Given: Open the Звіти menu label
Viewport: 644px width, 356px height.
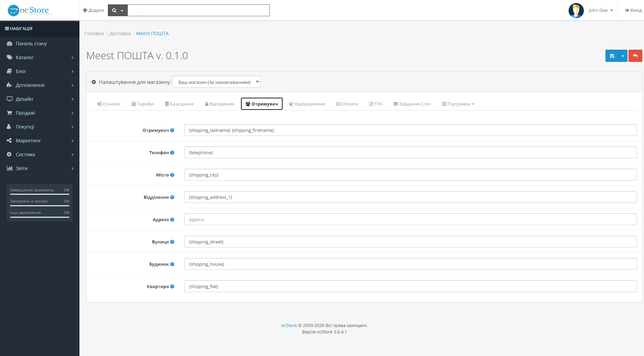Looking at the screenshot, I should click(x=22, y=168).
